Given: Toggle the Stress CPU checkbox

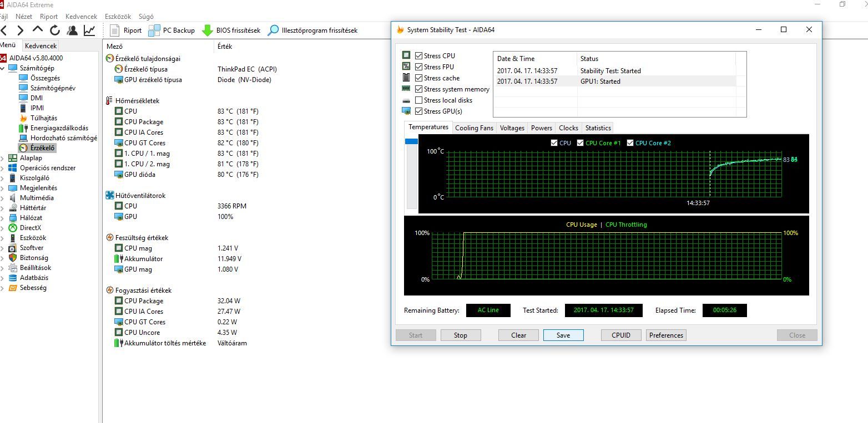Looking at the screenshot, I should tap(418, 56).
